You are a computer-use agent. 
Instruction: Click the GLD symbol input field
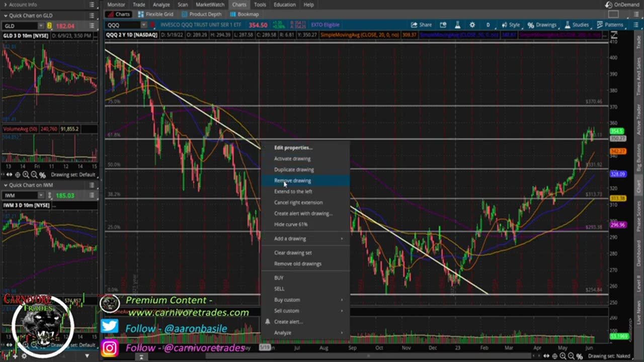20,26
